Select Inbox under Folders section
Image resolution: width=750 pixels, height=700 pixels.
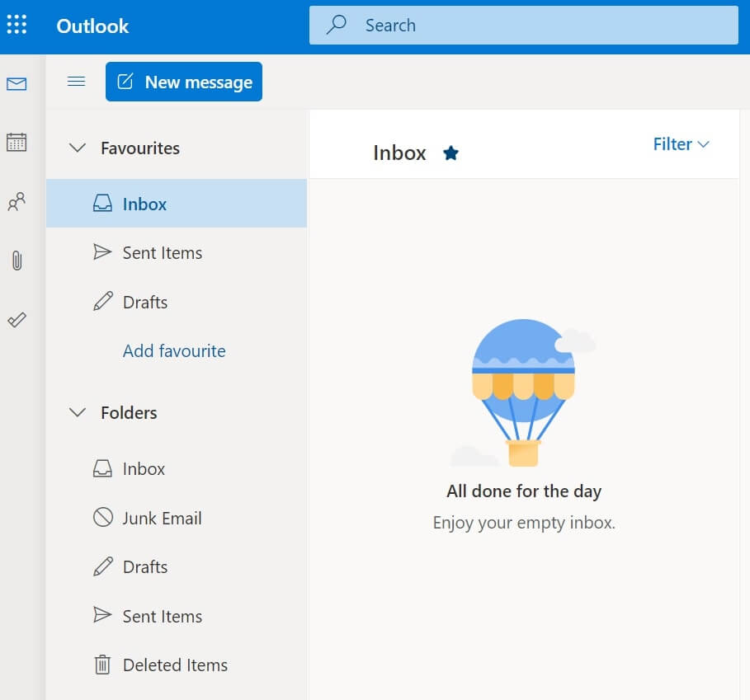(144, 469)
